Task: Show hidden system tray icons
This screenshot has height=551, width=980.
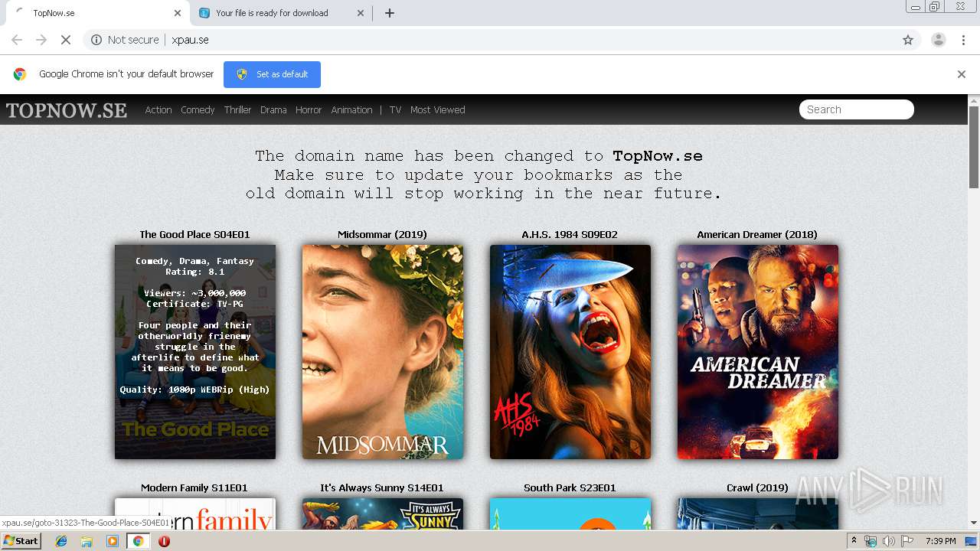Action: coord(854,541)
